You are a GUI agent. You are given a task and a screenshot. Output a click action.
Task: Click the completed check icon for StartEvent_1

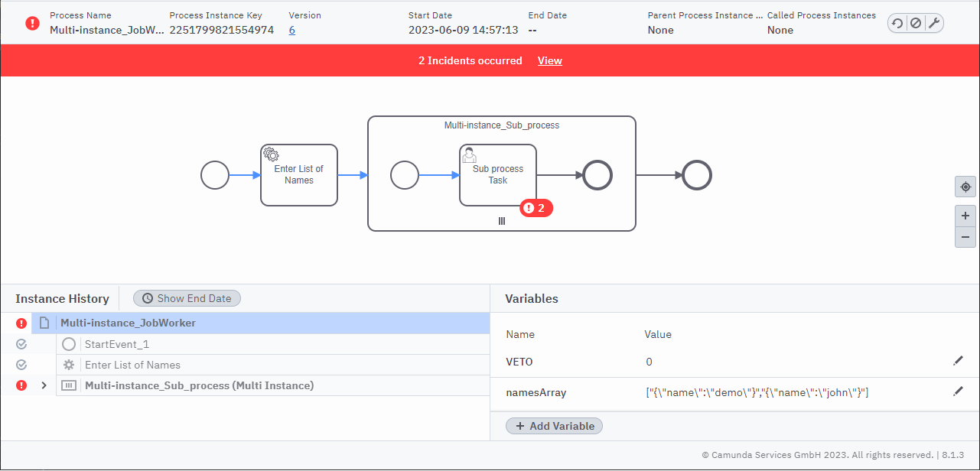(x=21, y=345)
